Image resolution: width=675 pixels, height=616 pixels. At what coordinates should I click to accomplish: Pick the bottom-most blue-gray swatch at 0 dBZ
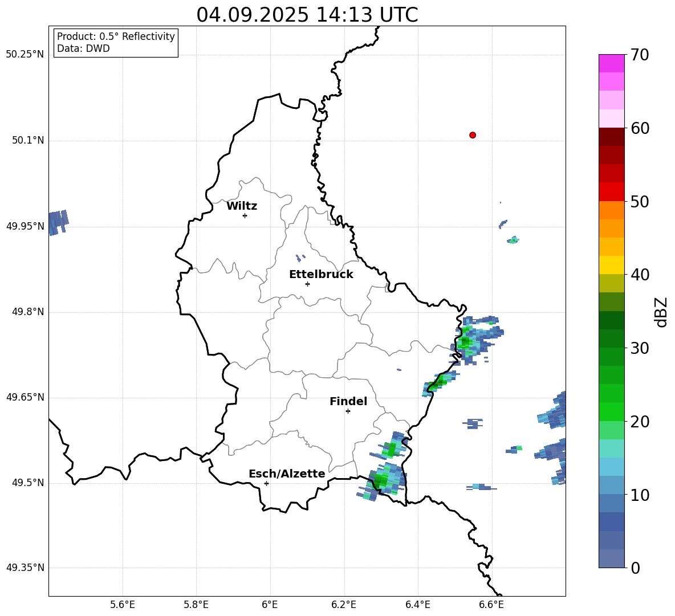[612, 558]
